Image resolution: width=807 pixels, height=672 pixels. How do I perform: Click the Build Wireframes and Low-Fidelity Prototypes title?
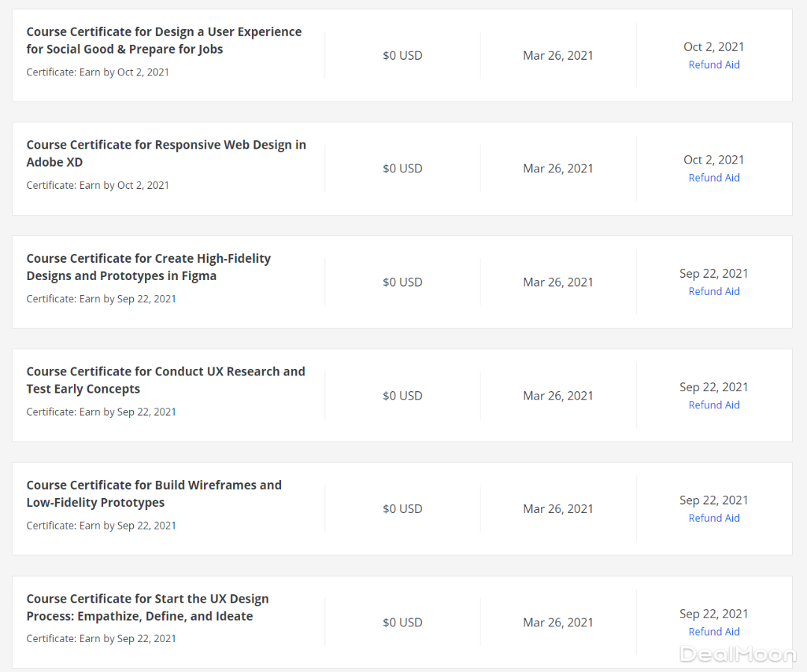click(153, 494)
